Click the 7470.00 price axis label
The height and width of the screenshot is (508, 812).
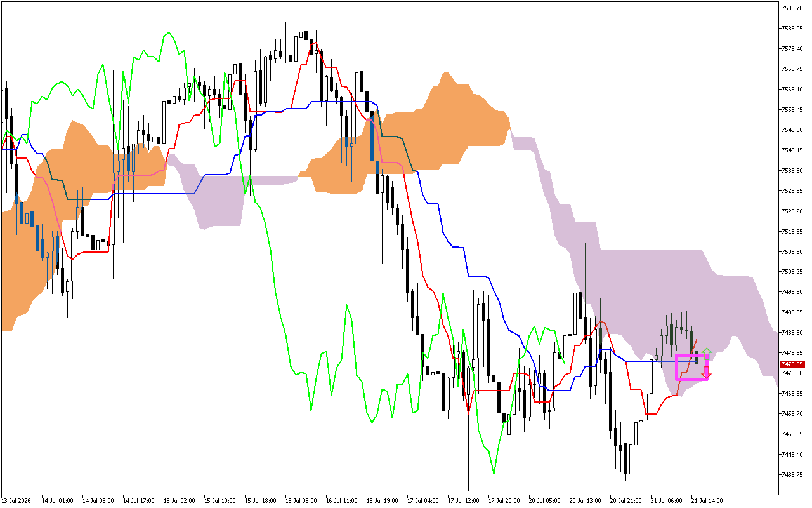(793, 373)
